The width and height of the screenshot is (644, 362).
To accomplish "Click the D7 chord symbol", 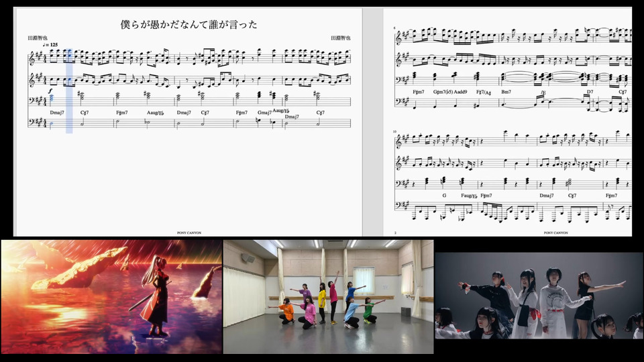I will (x=590, y=92).
